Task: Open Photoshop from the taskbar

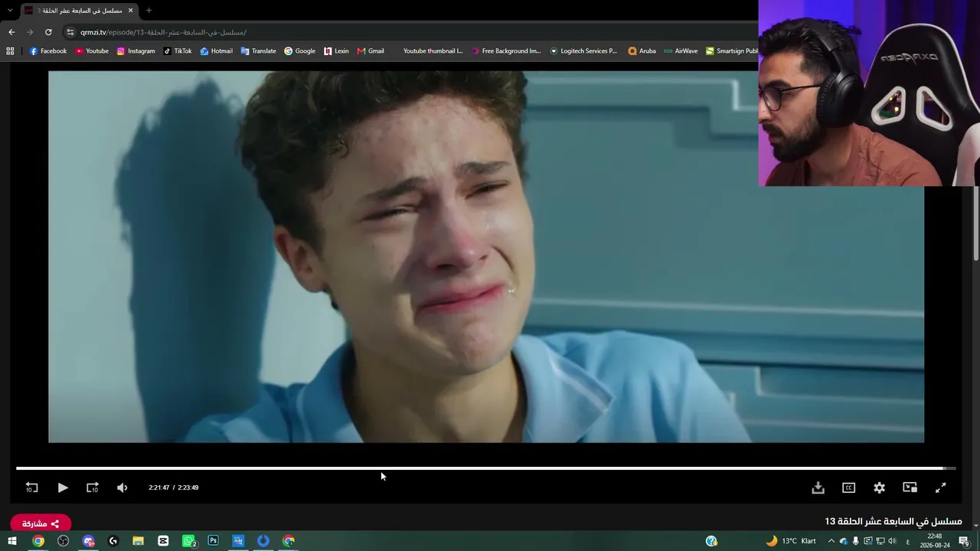Action: pos(214,541)
